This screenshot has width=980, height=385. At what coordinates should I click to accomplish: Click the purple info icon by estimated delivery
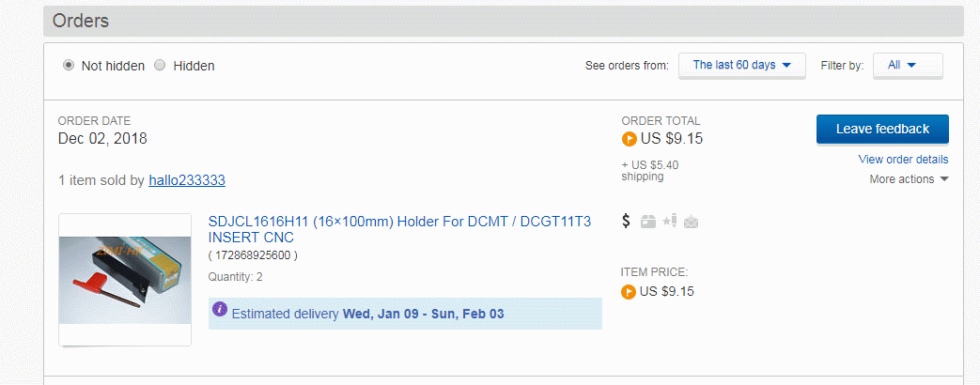click(220, 309)
